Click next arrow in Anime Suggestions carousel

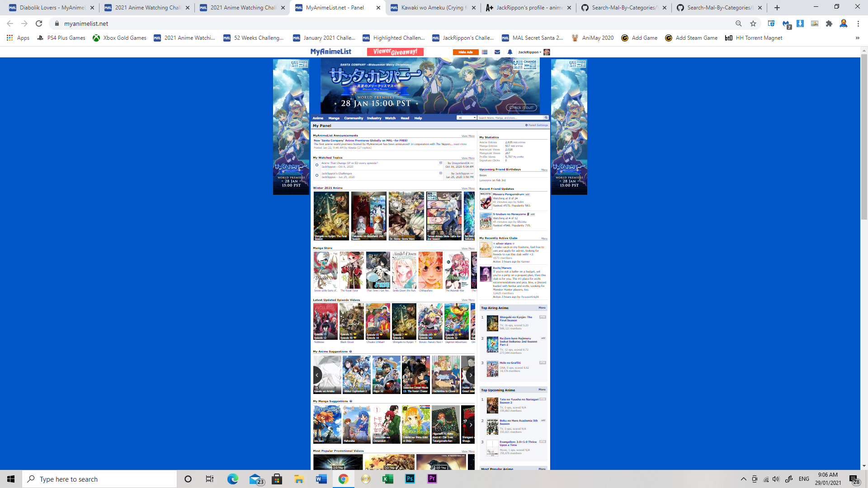[x=471, y=375]
